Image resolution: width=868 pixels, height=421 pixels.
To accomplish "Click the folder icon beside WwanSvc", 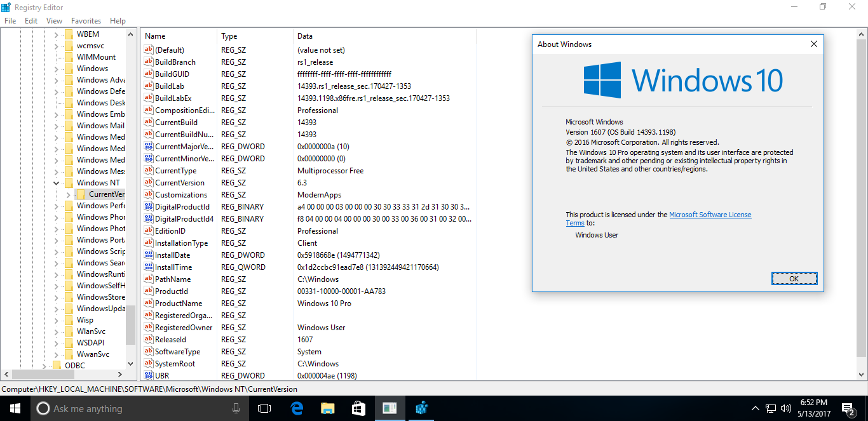I will (x=69, y=354).
